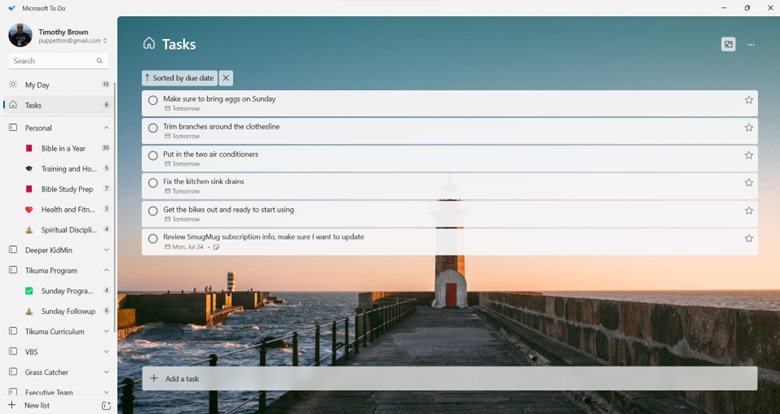Click Timothy Brown's profile picture
The height and width of the screenshot is (414, 780).
point(20,35)
